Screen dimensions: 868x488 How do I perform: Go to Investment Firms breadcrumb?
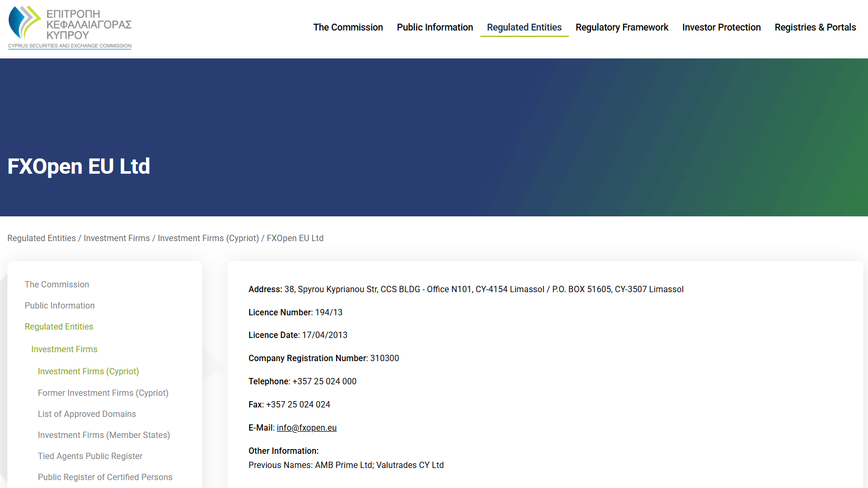click(117, 238)
